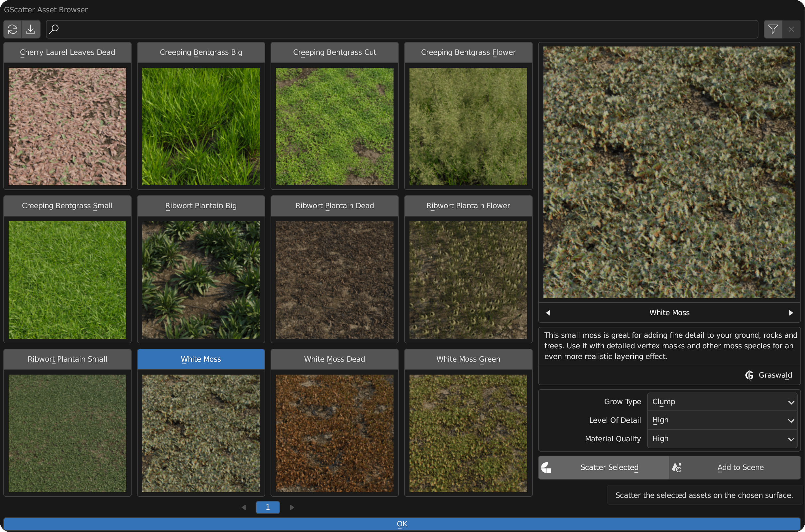Go to page 1 of assets
The height and width of the screenshot is (532, 805).
click(268, 507)
